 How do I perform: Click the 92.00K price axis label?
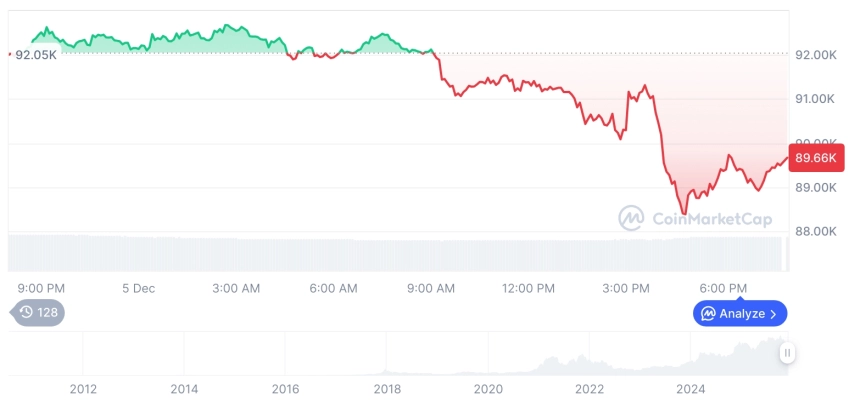[x=815, y=55]
